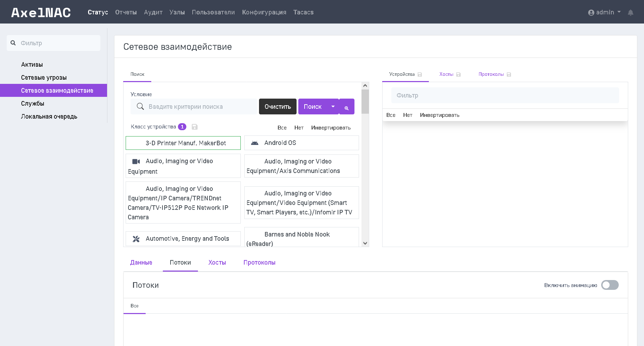Open Сетевые угрозы in sidebar
The height and width of the screenshot is (346, 644).
pyautogui.click(x=44, y=78)
